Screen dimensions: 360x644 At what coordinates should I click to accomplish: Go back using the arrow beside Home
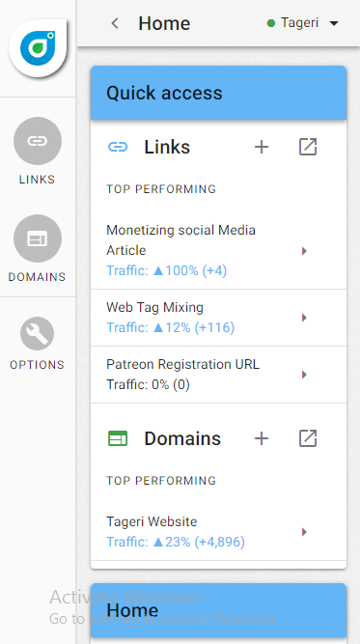[x=116, y=23]
